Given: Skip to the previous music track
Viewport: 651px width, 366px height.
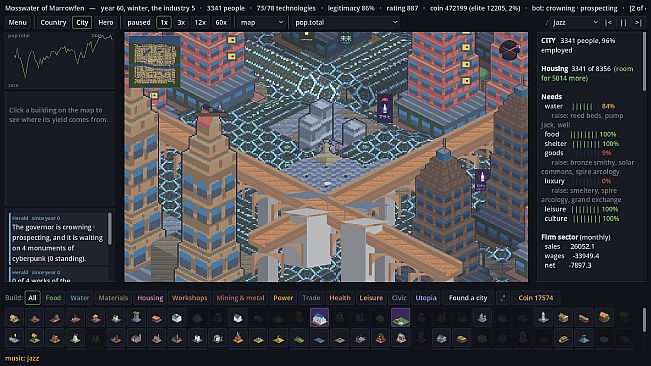Looking at the screenshot, I should [x=608, y=22].
